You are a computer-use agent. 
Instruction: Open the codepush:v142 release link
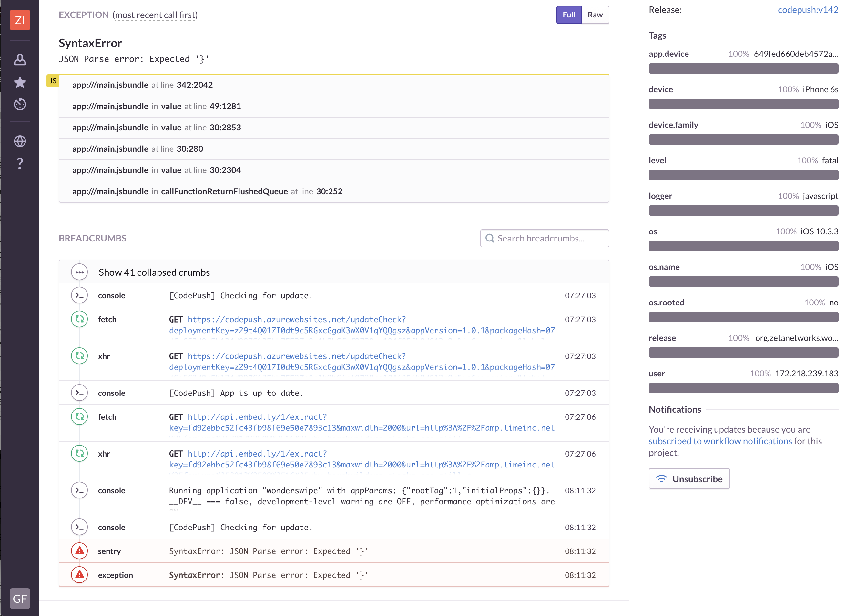pos(808,10)
